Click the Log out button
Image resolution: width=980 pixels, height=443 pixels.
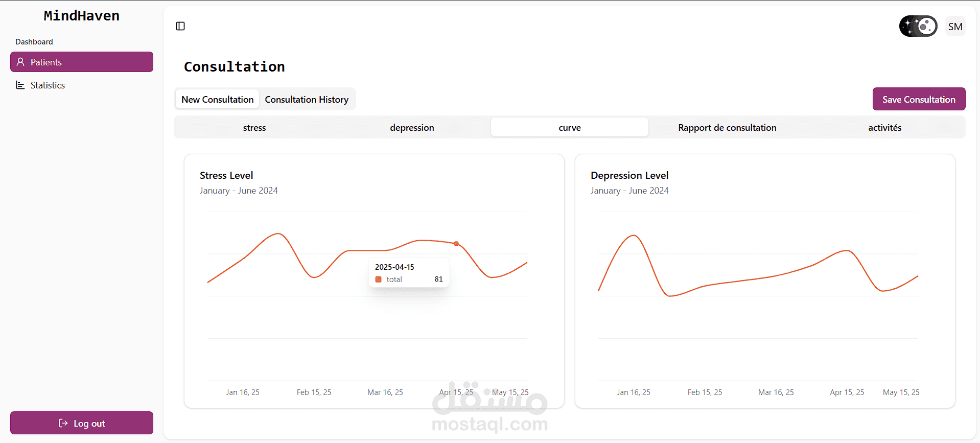[82, 423]
